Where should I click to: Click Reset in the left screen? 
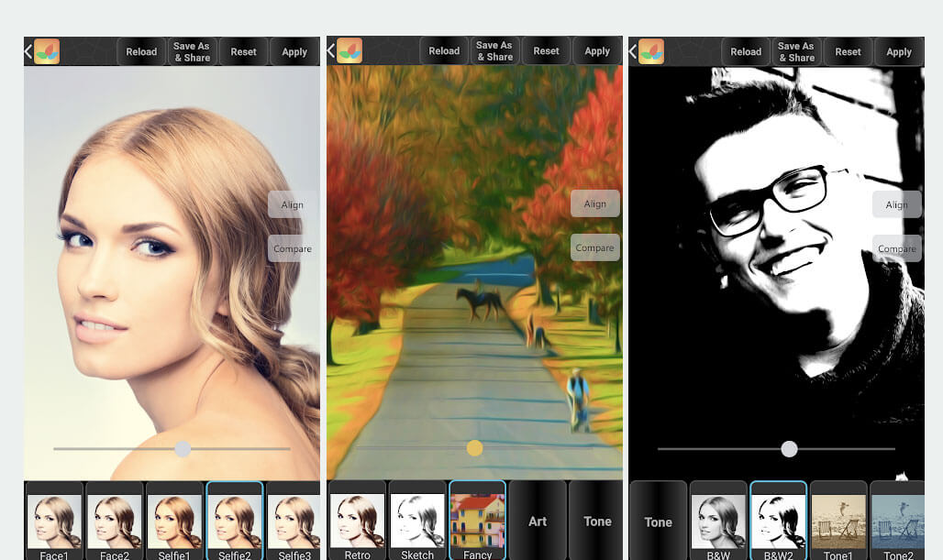(244, 51)
